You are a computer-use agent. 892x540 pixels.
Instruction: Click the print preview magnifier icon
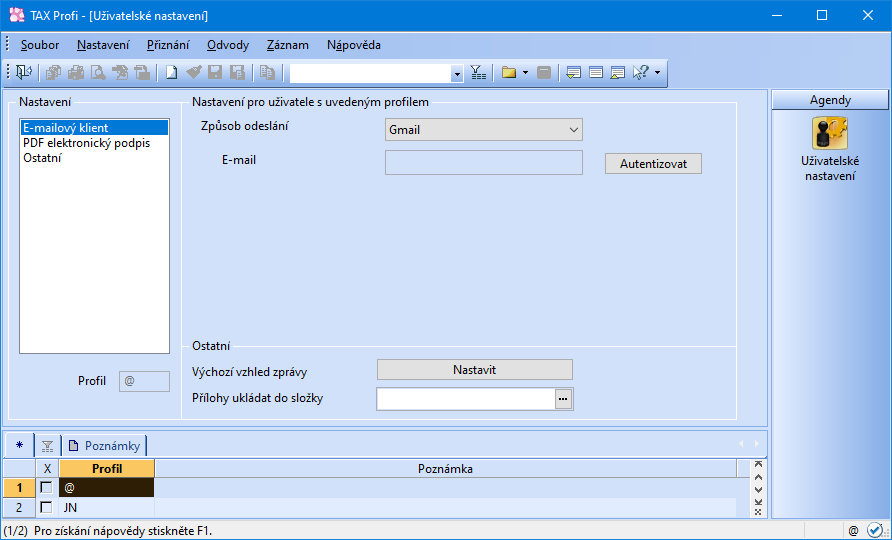click(98, 73)
